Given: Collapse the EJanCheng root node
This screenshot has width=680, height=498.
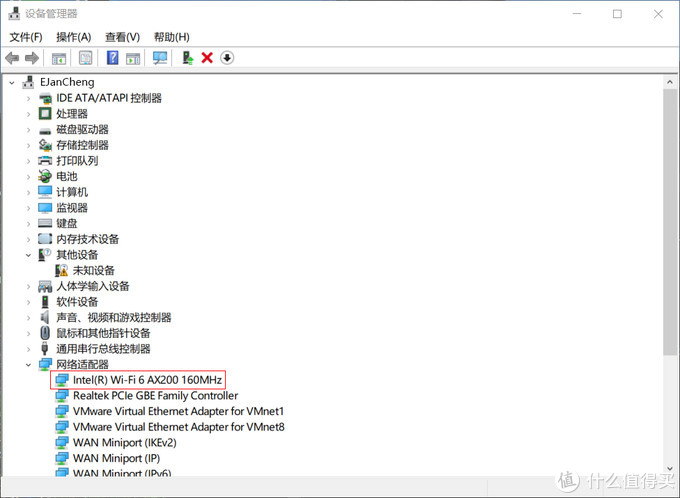Looking at the screenshot, I should tap(12, 82).
